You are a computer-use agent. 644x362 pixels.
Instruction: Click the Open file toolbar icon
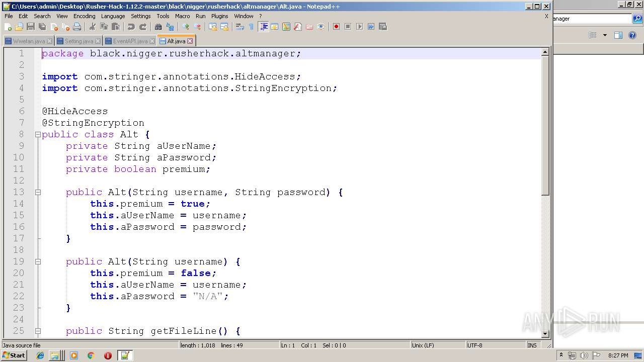[x=19, y=27]
